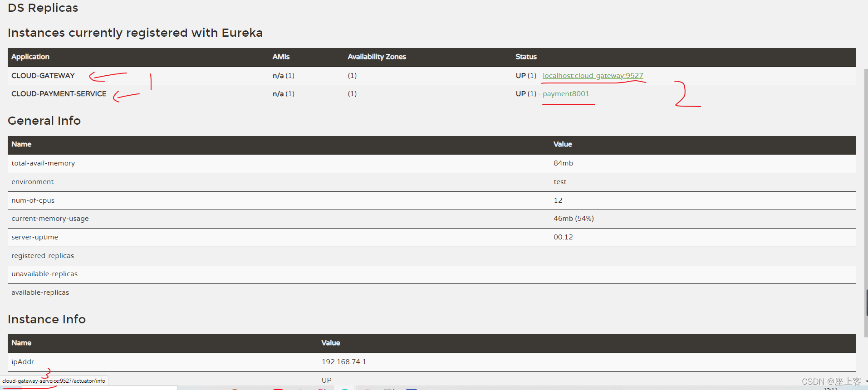Open the payment8001 instance link
Viewport: 868px width, 390px height.
pyautogui.click(x=566, y=94)
